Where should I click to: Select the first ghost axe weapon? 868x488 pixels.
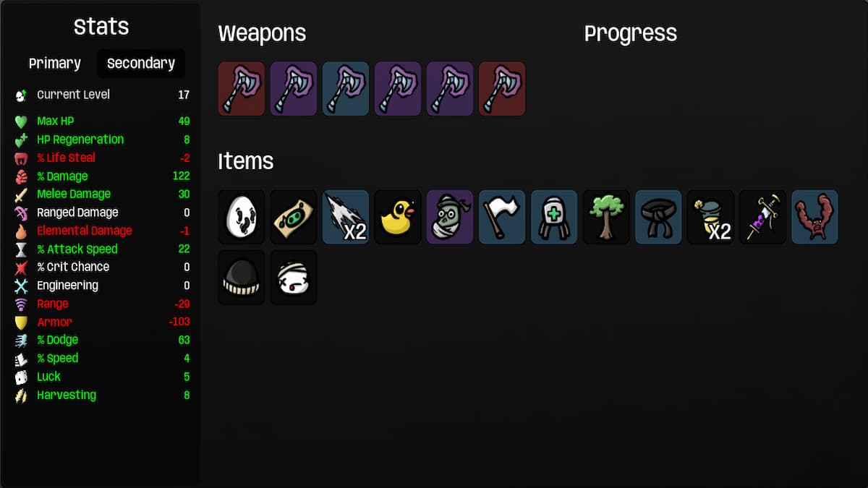pyautogui.click(x=241, y=89)
